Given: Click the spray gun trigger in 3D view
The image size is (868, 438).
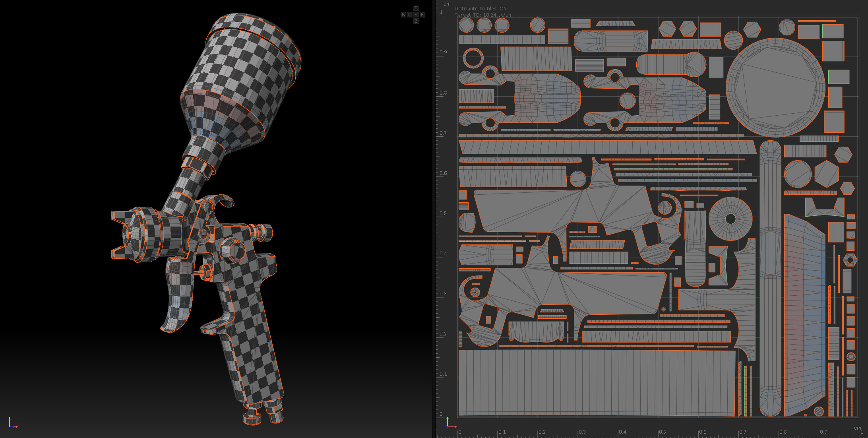Looking at the screenshot, I should pyautogui.click(x=177, y=294).
